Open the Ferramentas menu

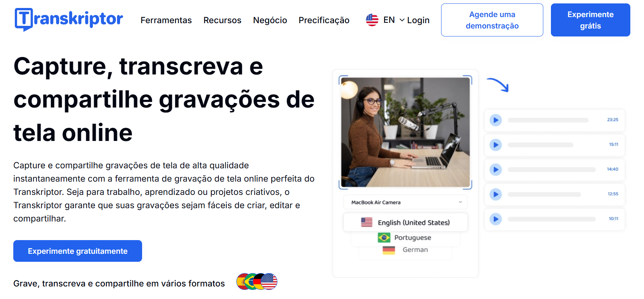(x=166, y=20)
